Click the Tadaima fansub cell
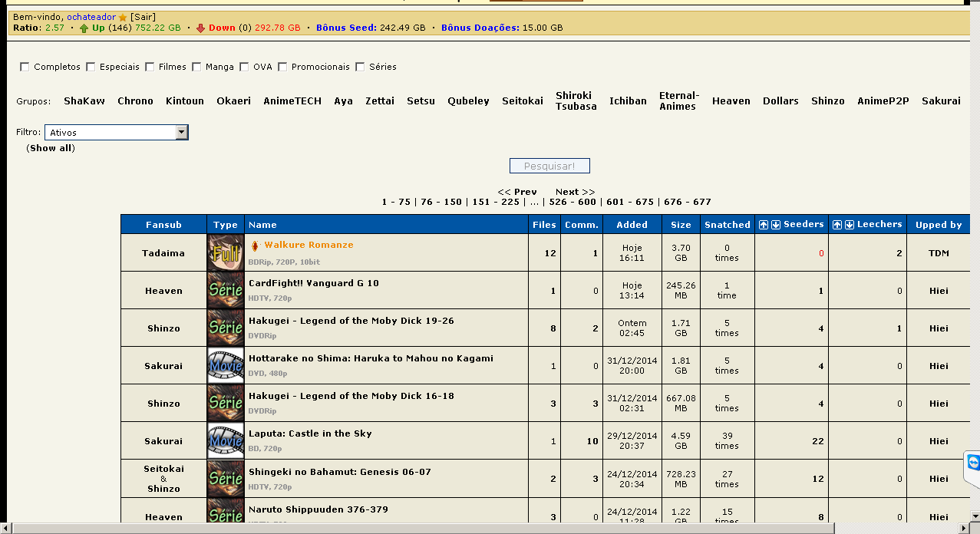The height and width of the screenshot is (534, 980). click(163, 253)
